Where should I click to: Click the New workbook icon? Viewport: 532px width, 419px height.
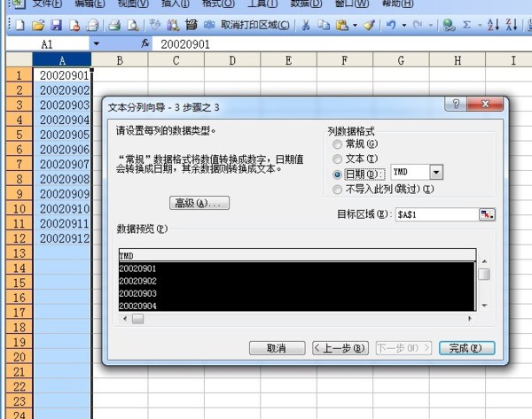tap(20, 25)
